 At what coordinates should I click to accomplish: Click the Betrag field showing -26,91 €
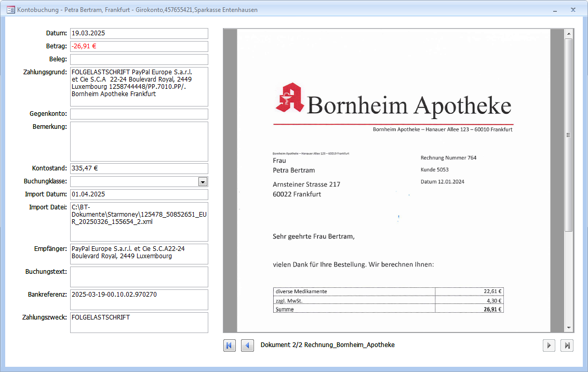click(x=139, y=47)
